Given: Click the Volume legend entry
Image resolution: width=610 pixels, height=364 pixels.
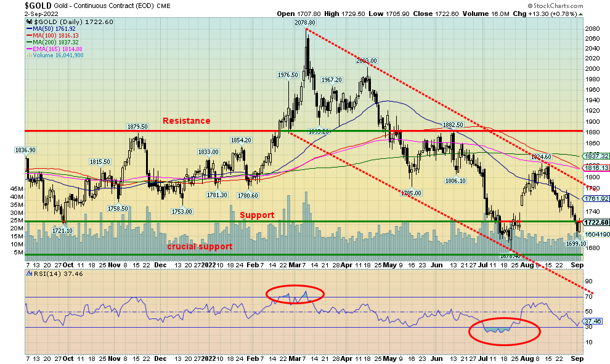Looking at the screenshot, I should [x=55, y=55].
